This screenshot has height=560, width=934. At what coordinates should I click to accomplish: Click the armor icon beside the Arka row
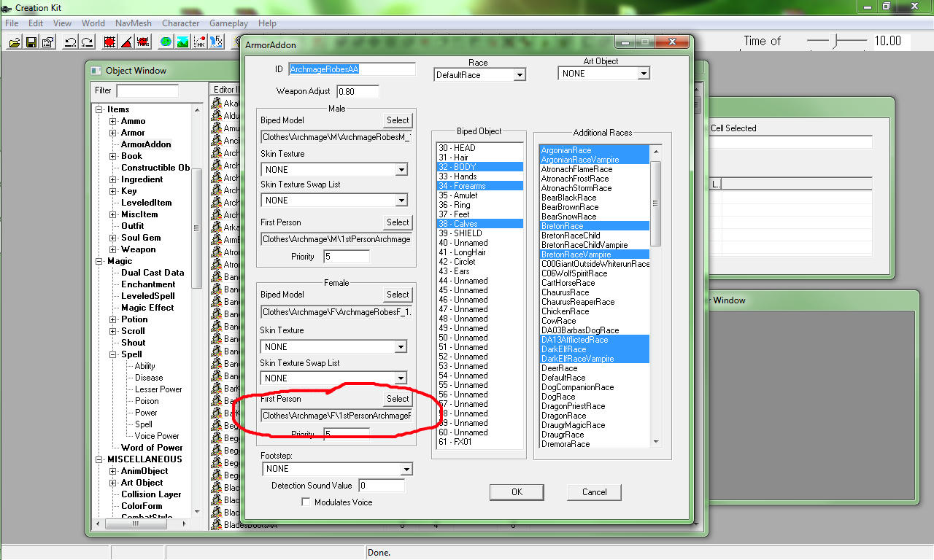[216, 227]
